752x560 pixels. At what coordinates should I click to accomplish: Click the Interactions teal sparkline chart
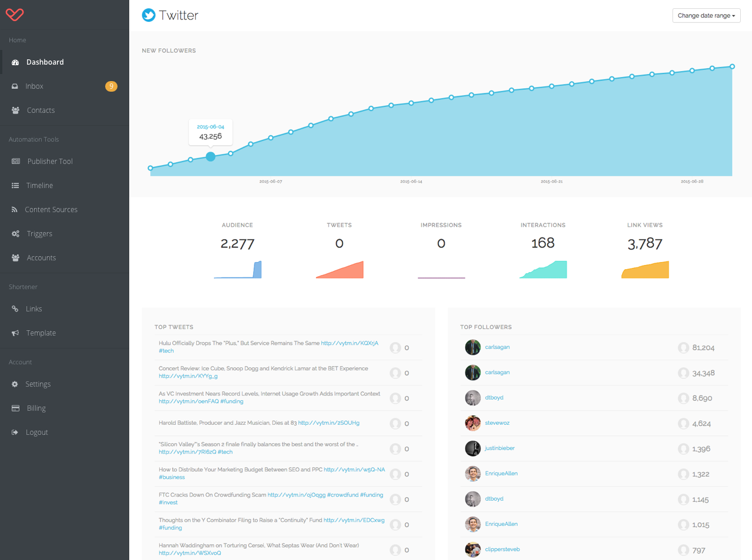coord(543,270)
